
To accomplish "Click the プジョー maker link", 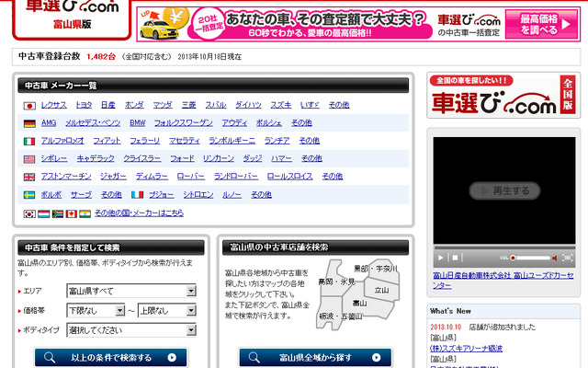I will point(162,194).
